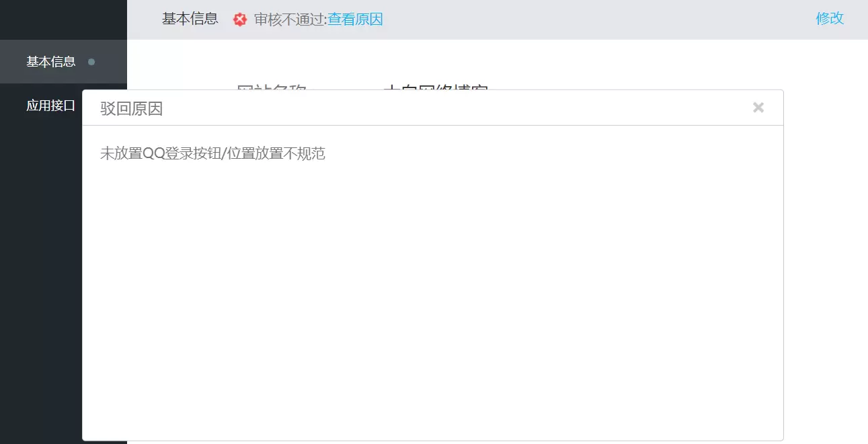Click the 基本信息 header title
The image size is (868, 444).
tap(190, 19)
